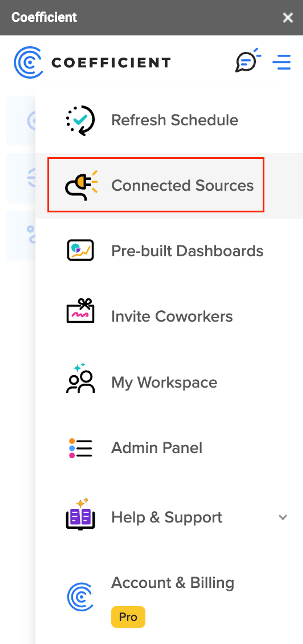This screenshot has height=644, width=303.
Task: Open the chat feedback bubble icon
Action: (x=247, y=61)
